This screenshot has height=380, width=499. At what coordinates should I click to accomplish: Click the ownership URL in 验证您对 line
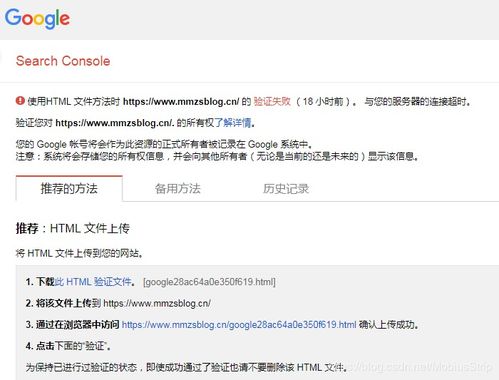pyautogui.click(x=115, y=123)
